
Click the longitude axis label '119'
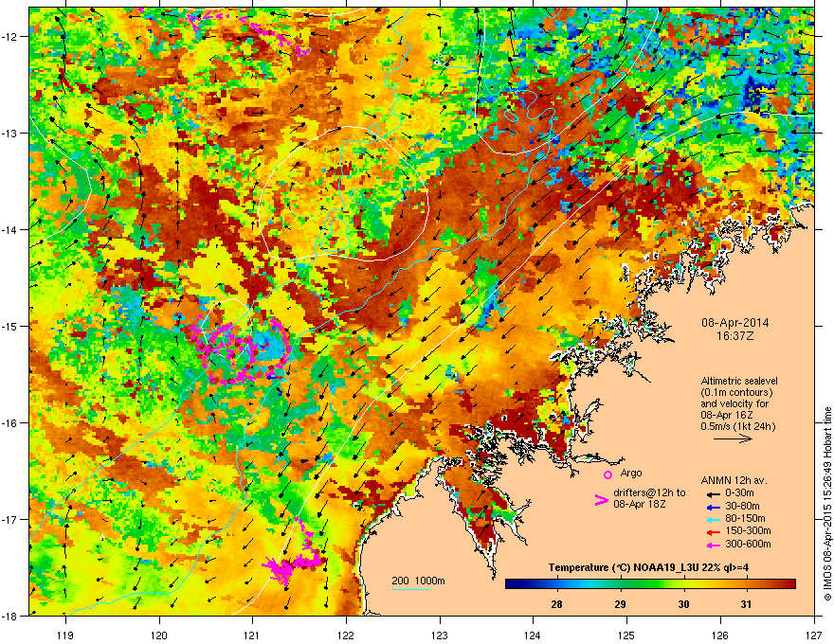coord(65,635)
